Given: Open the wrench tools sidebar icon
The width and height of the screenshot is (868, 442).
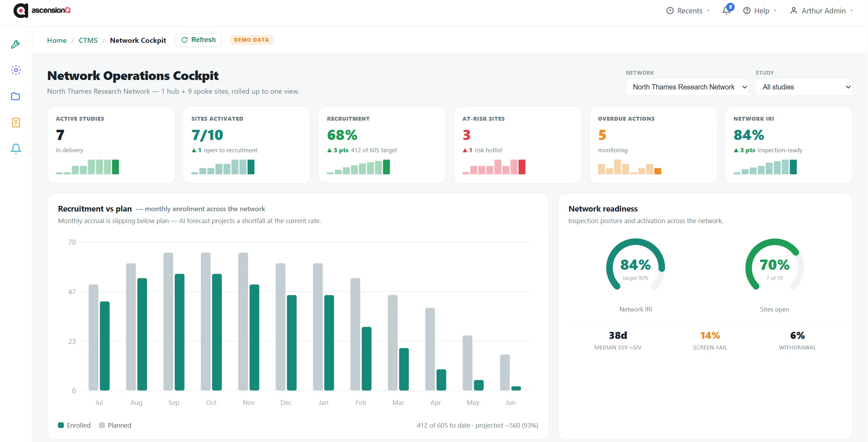Looking at the screenshot, I should [x=15, y=44].
